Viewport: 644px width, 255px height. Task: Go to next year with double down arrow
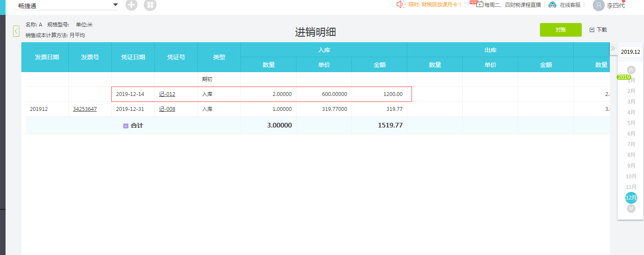[x=631, y=209]
